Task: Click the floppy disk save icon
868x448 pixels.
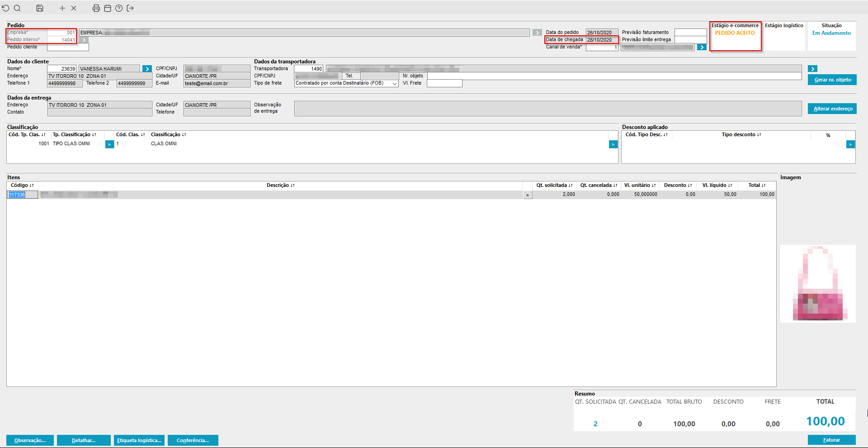Action: tap(40, 8)
